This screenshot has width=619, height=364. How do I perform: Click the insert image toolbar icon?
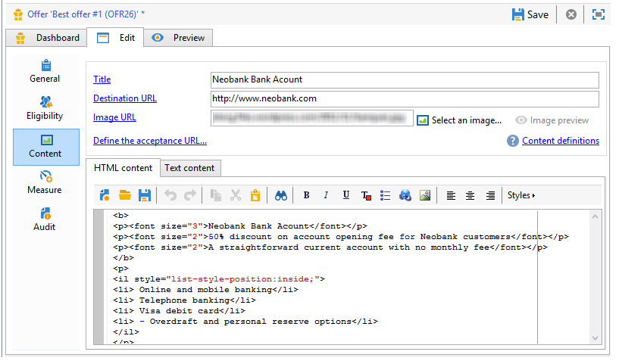pos(425,195)
